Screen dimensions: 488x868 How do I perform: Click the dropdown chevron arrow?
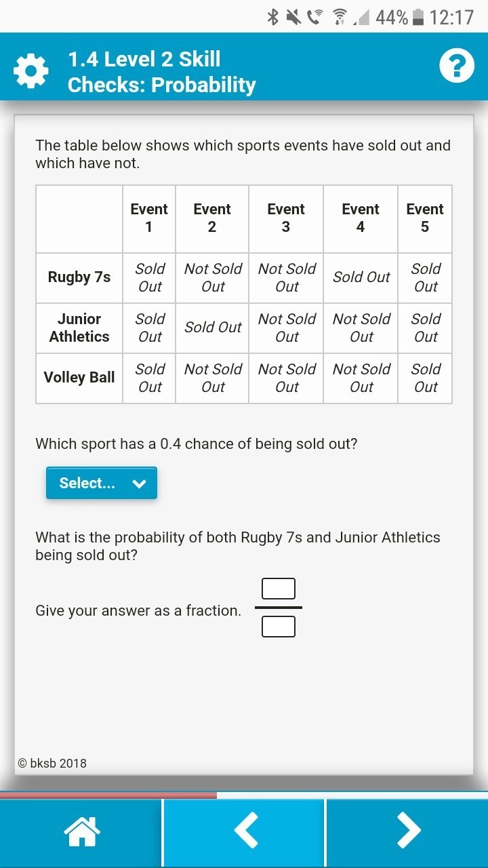[140, 484]
